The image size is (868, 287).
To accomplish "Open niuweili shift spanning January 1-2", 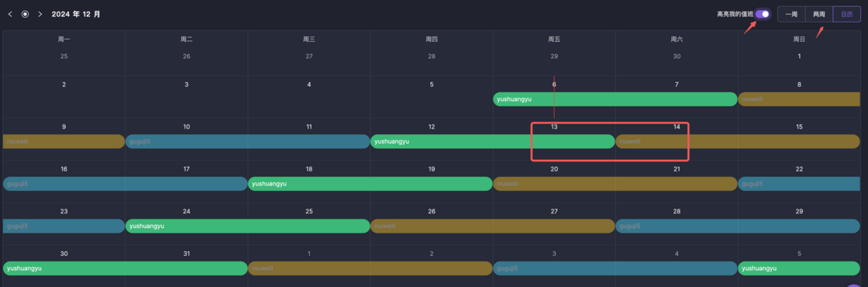I will pyautogui.click(x=370, y=268).
